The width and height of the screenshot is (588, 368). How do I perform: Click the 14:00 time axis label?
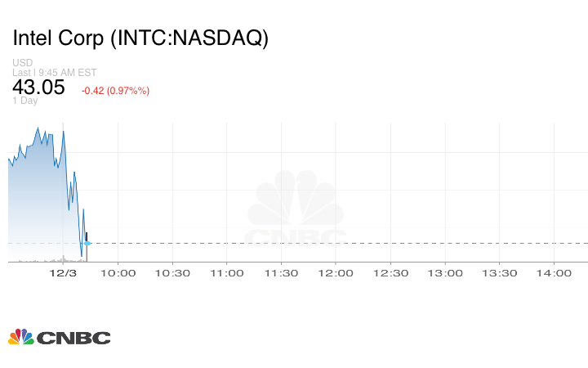click(x=554, y=273)
